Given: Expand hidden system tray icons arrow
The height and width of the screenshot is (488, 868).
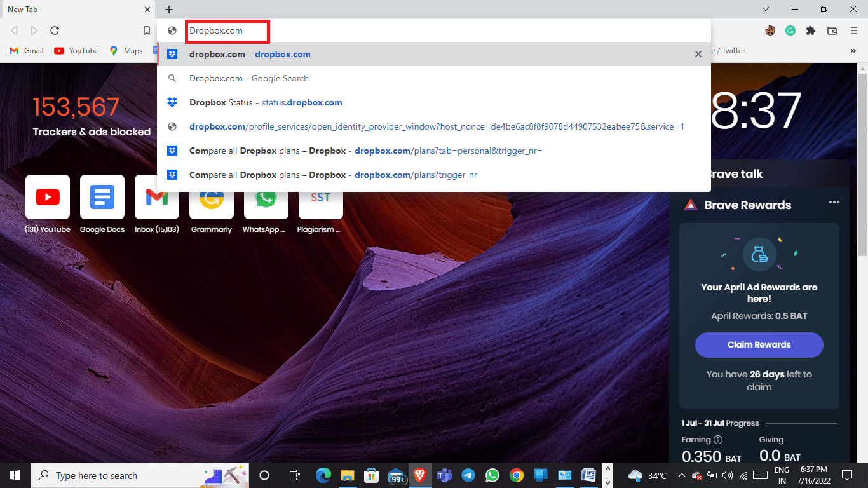Looking at the screenshot, I should [681, 475].
